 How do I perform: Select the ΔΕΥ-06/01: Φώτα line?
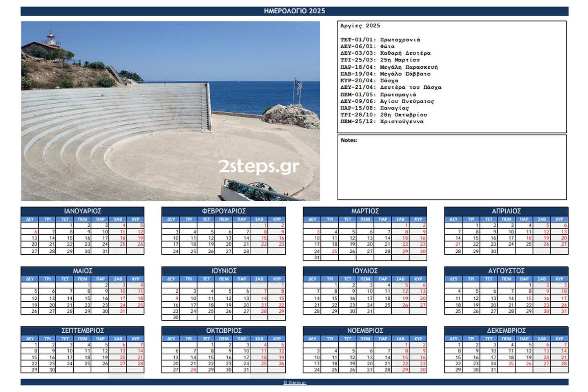(x=367, y=46)
